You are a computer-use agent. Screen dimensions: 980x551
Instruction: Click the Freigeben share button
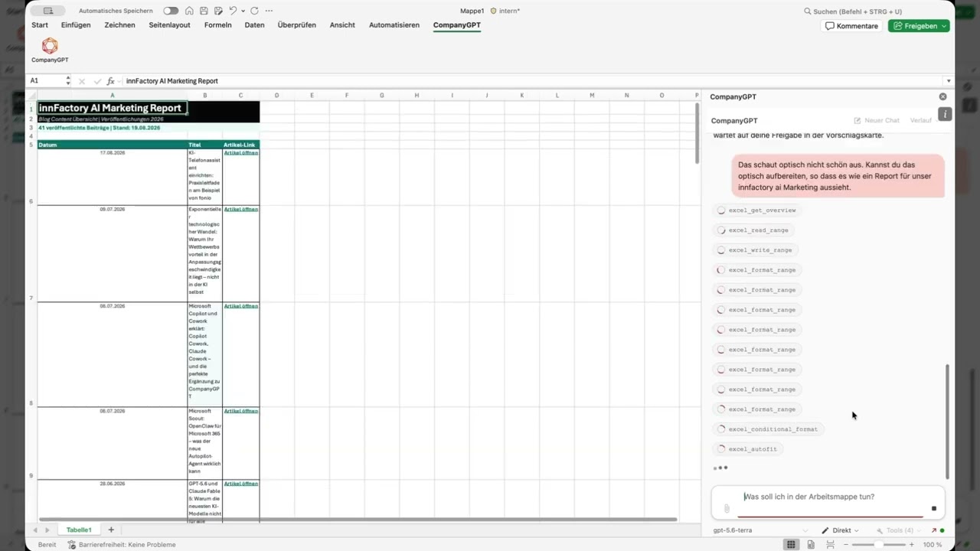[x=919, y=26]
